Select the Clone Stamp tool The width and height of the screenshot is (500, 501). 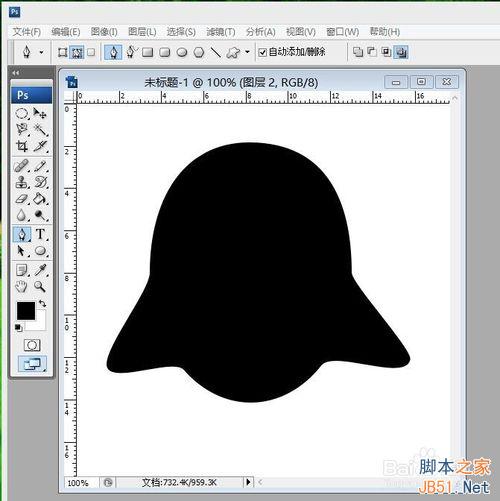click(x=22, y=182)
